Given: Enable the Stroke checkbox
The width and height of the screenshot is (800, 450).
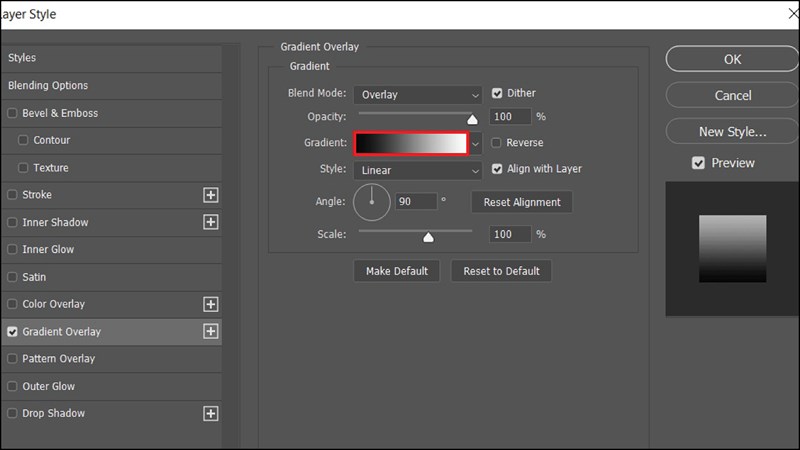Looking at the screenshot, I should (12, 194).
